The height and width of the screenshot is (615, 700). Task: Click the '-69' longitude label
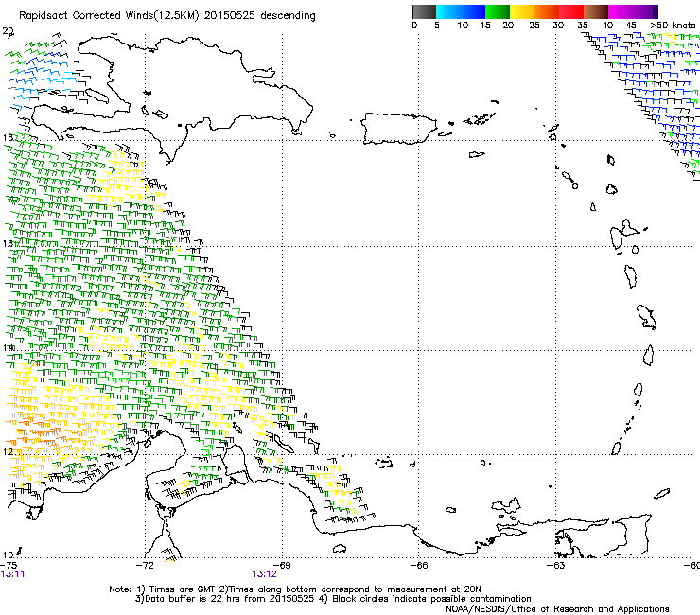click(x=282, y=566)
